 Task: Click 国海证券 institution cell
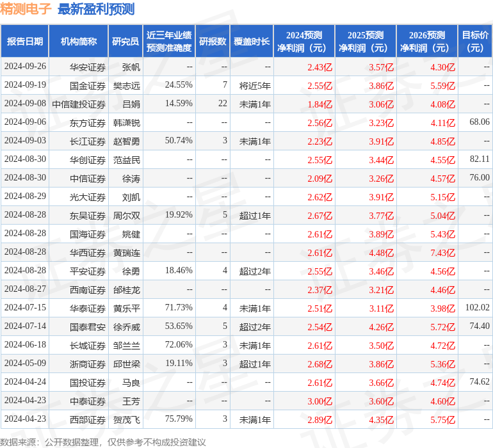(88, 234)
